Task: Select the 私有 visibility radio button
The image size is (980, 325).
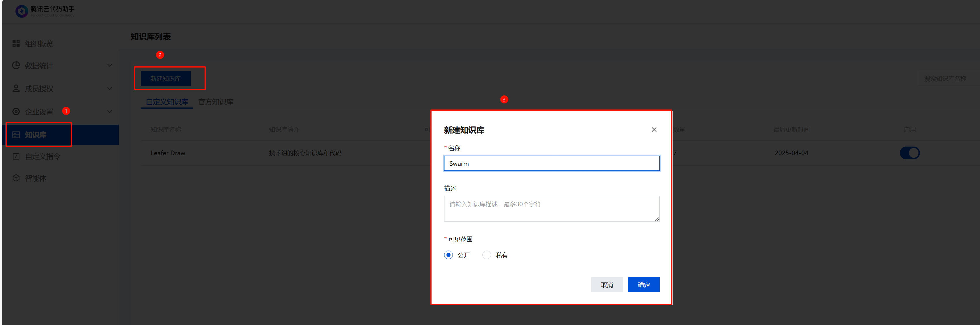Action: point(486,255)
